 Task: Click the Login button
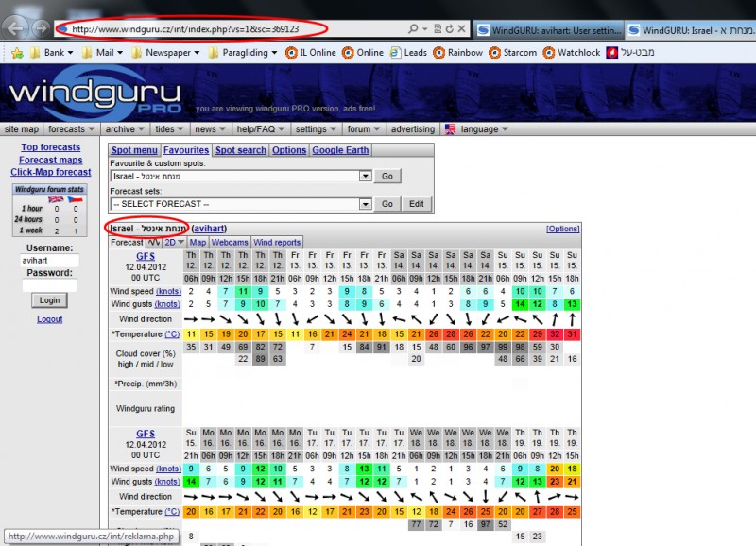click(x=50, y=300)
